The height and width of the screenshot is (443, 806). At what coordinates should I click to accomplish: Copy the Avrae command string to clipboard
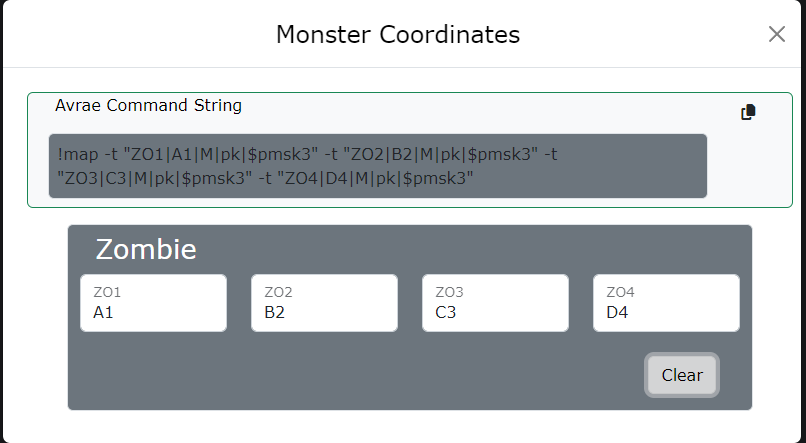pos(748,112)
